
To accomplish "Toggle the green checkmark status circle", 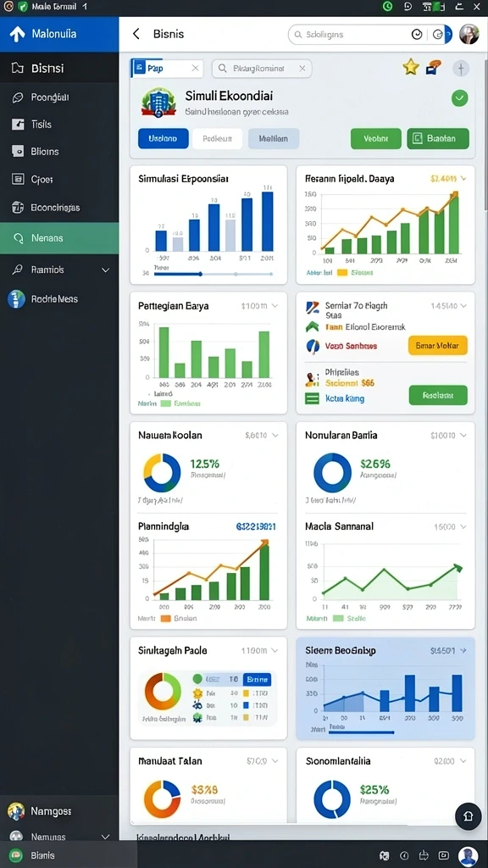I will (x=459, y=98).
